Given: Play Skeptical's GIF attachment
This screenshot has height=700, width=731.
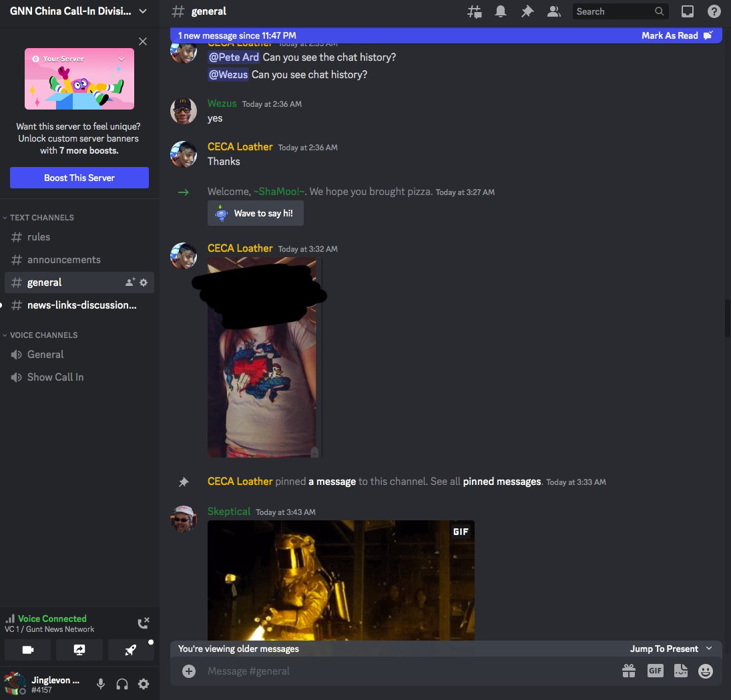Looking at the screenshot, I should pyautogui.click(x=340, y=580).
